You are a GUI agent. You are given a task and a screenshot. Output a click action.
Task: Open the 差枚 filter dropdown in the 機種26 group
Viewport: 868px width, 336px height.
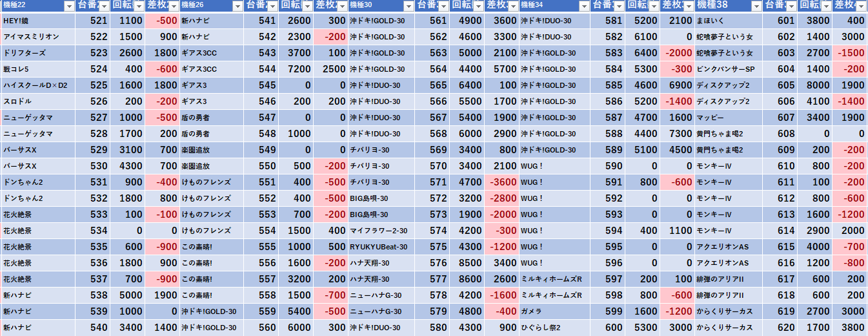point(342,6)
